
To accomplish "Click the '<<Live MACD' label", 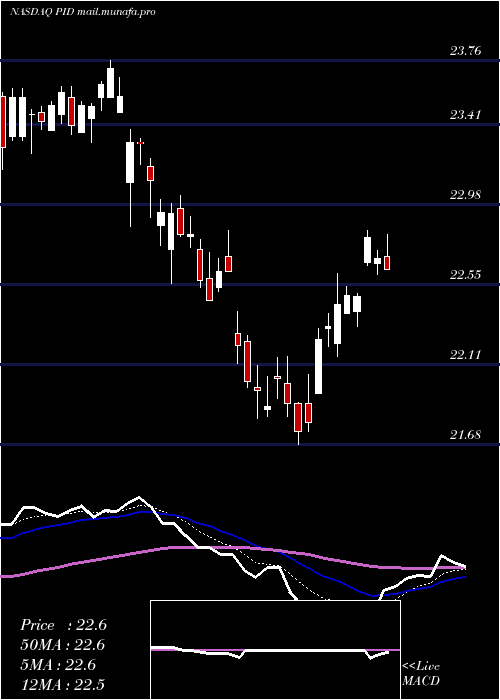I will click(x=421, y=674).
